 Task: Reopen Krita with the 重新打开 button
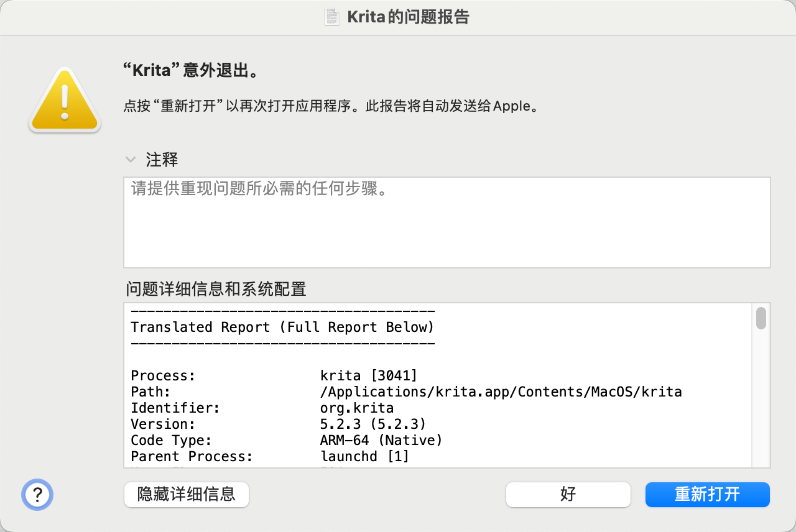pos(707,495)
